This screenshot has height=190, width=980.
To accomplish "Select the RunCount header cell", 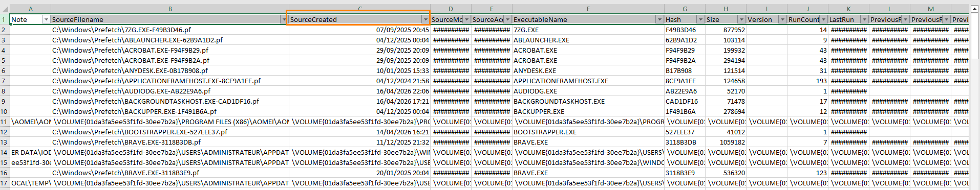I will pos(808,19).
